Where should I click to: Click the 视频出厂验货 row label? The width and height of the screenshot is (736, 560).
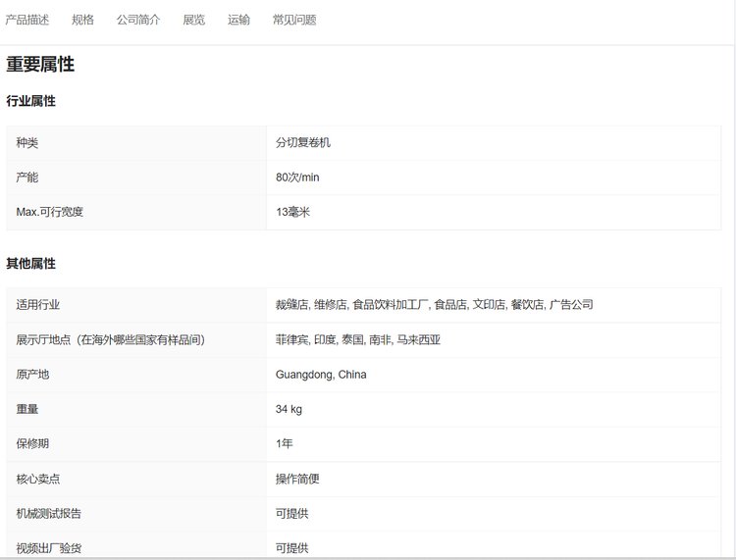pos(49,547)
